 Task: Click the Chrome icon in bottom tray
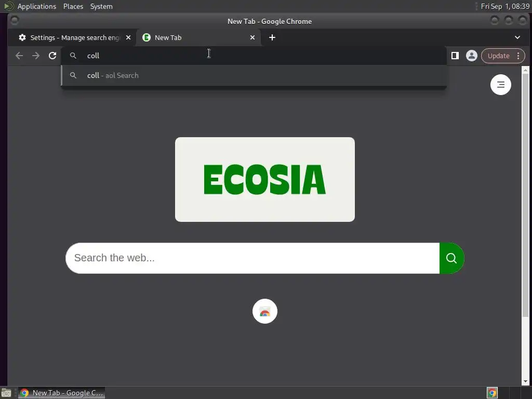tap(492, 393)
